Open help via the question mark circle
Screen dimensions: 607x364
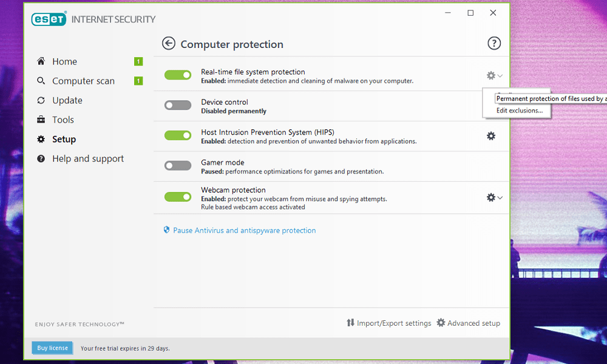(x=494, y=43)
